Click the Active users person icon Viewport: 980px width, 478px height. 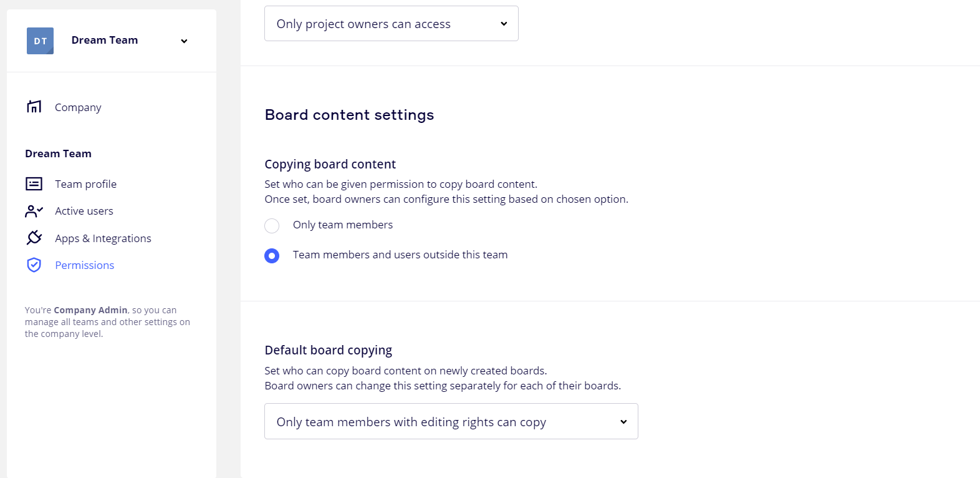click(x=34, y=211)
